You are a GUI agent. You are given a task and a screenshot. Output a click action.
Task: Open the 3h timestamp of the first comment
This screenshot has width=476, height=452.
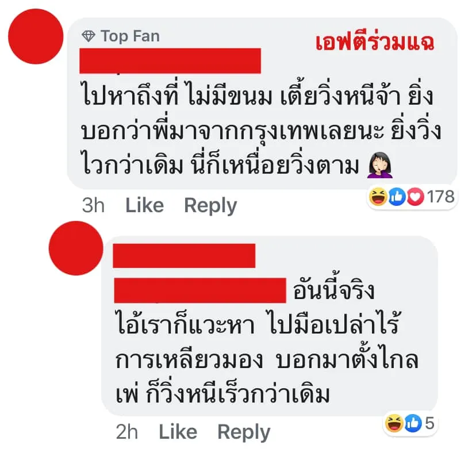tap(93, 205)
